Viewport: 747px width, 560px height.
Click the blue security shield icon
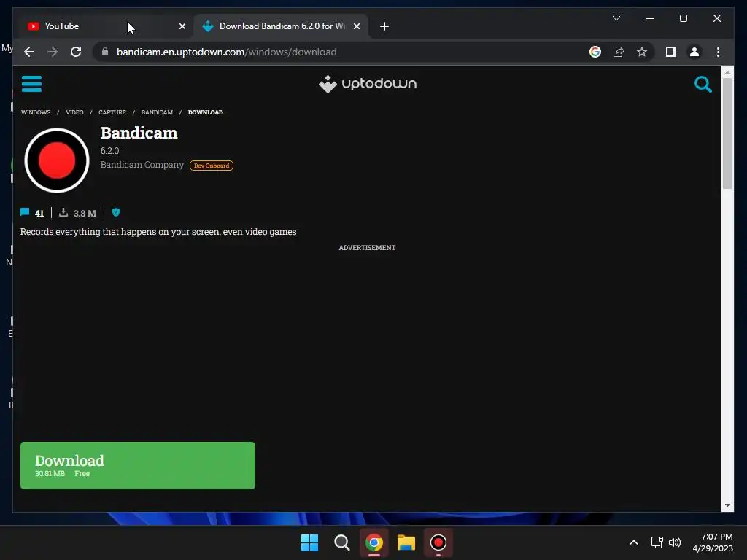[x=116, y=212]
